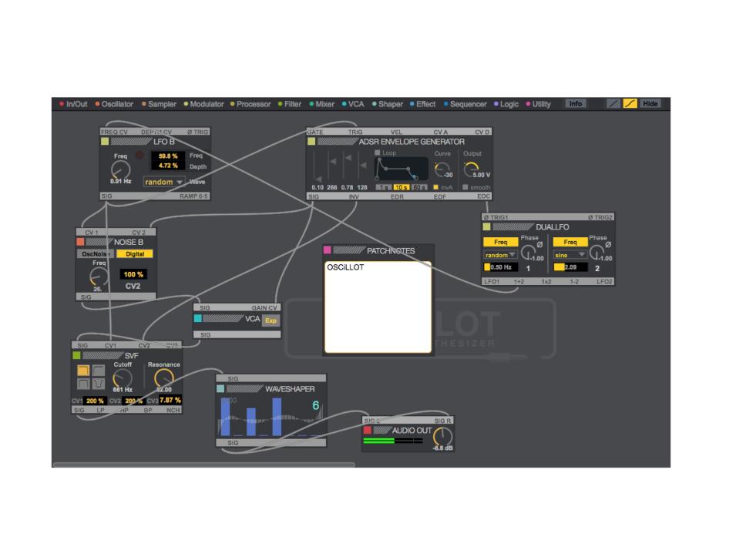Open the LFO B random wave dropdown
Viewport: 746px width, 560px height.
pyautogui.click(x=164, y=182)
